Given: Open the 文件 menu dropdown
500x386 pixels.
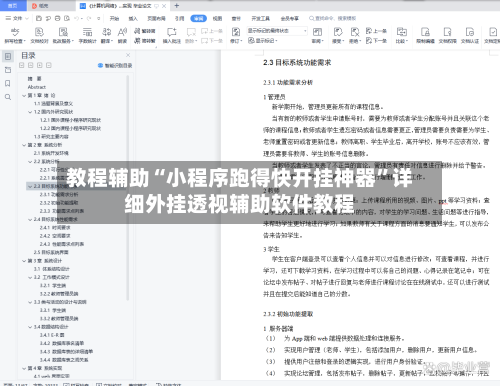Looking at the screenshot, I should tap(17, 18).
